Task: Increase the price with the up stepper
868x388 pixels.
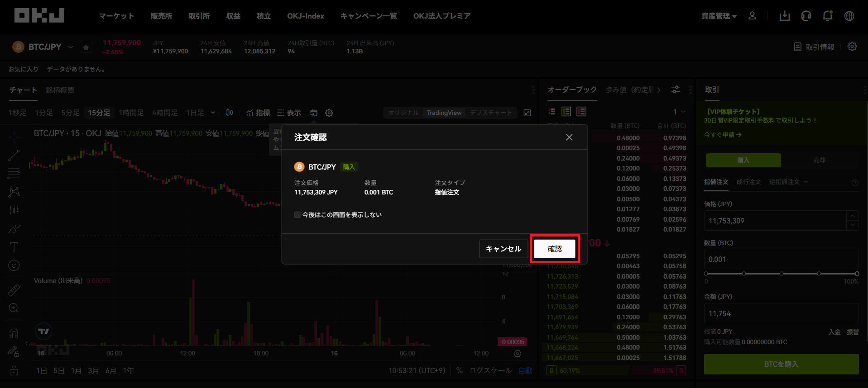Action: tap(853, 216)
